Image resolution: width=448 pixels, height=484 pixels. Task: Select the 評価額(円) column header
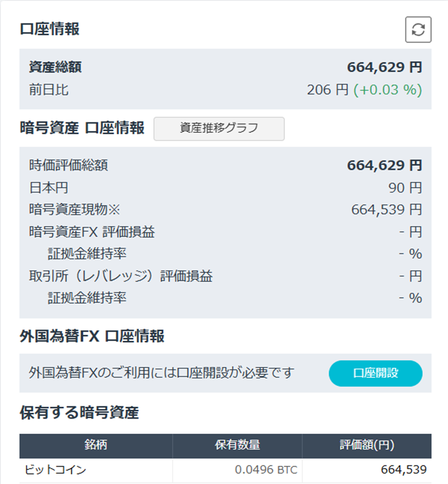(x=367, y=445)
